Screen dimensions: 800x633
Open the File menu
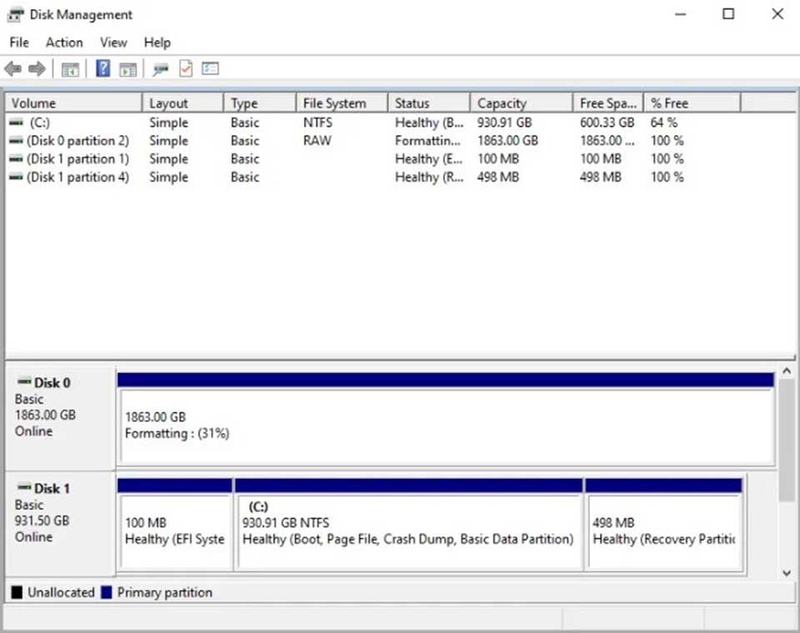pos(19,42)
